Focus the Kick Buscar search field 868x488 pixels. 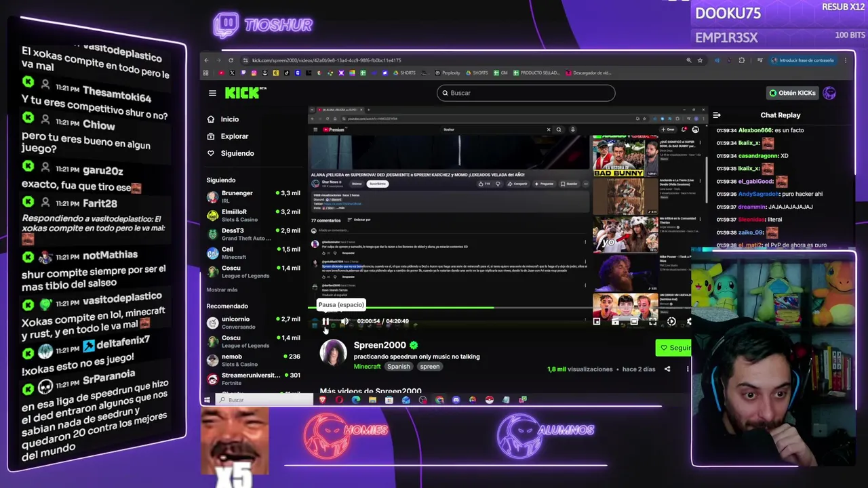(526, 93)
